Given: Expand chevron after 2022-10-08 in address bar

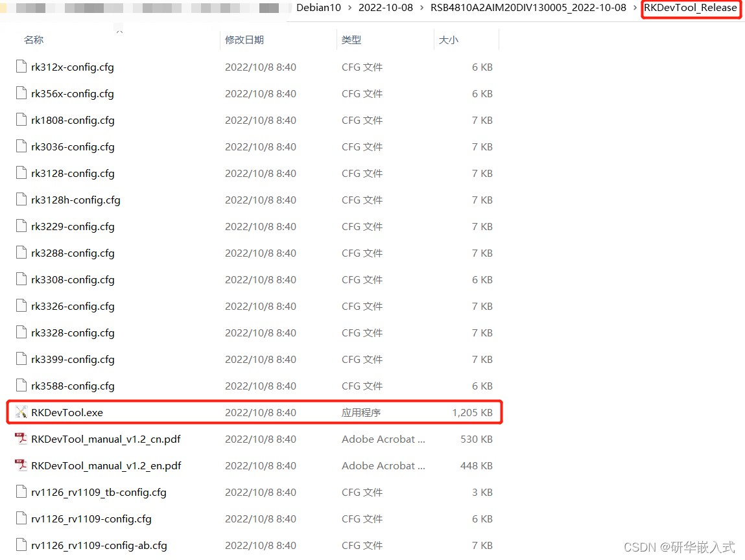Looking at the screenshot, I should [x=421, y=8].
